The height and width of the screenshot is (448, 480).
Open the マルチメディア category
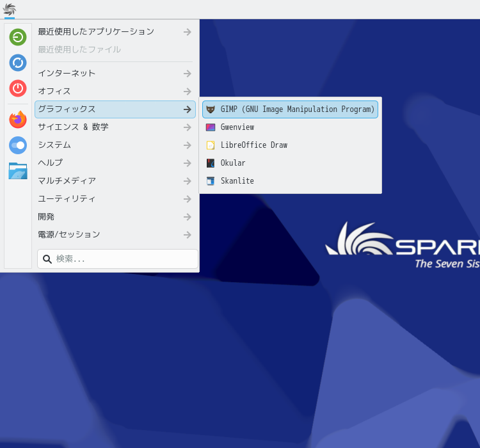click(115, 181)
